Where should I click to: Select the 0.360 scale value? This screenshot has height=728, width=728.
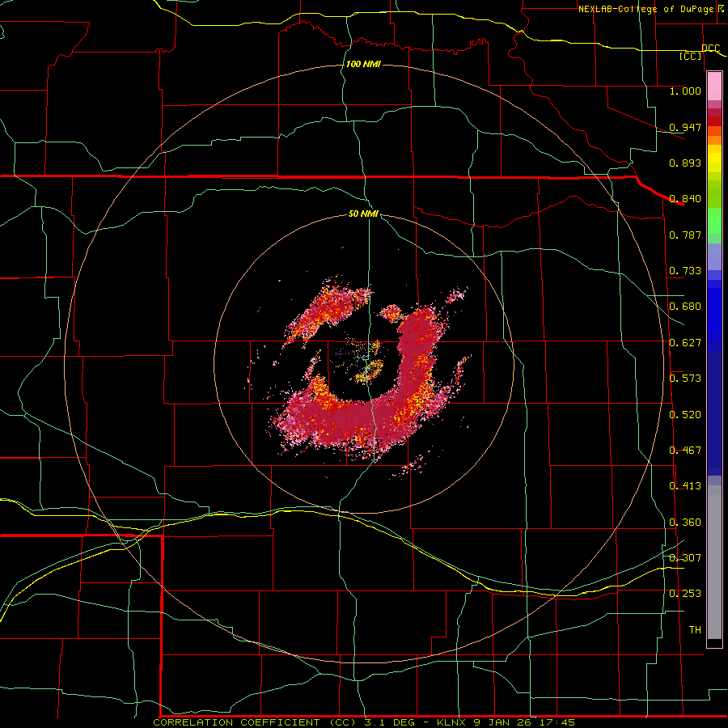(685, 523)
